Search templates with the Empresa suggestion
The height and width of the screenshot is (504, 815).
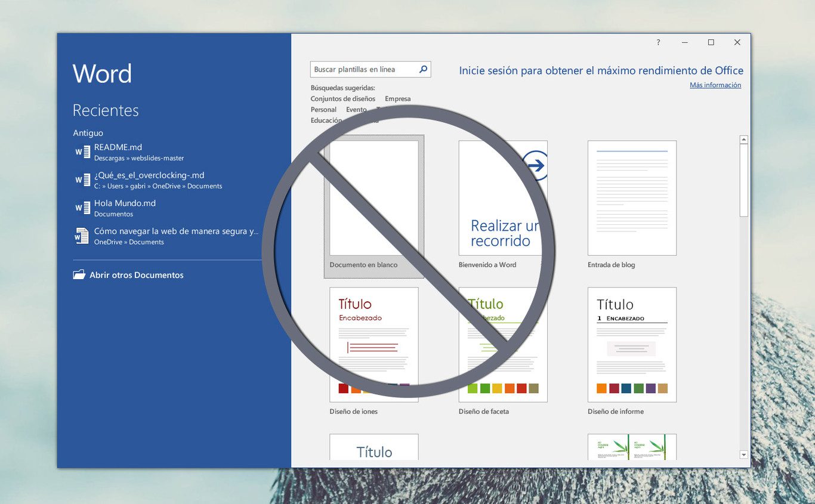[x=397, y=98]
